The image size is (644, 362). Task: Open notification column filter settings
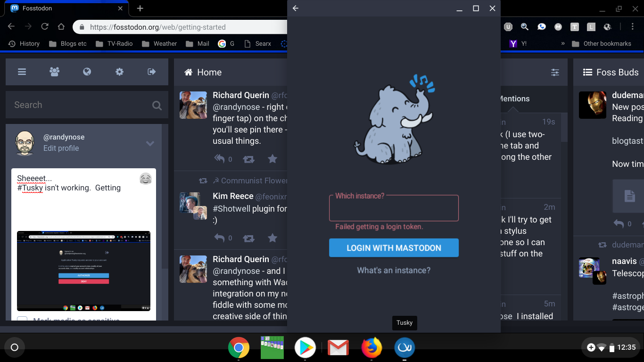[555, 72]
